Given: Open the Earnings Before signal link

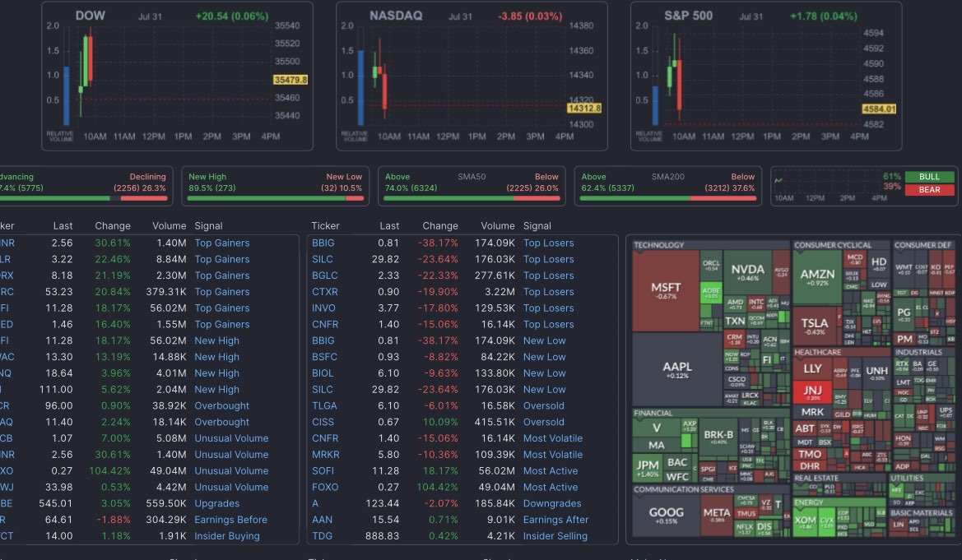Looking at the screenshot, I should pyautogui.click(x=230, y=520).
